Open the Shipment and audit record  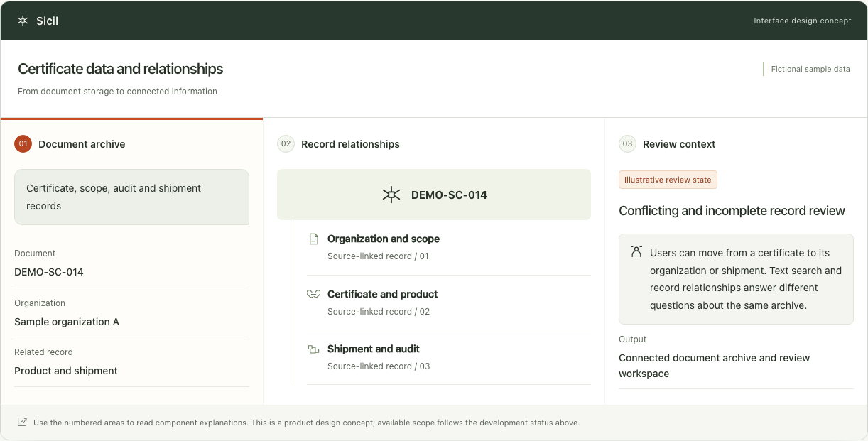[x=449, y=357]
